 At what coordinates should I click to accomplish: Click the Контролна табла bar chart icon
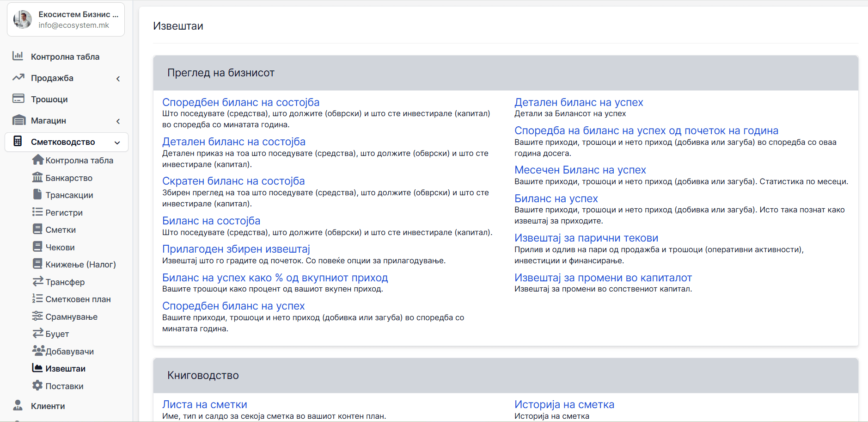pyautogui.click(x=18, y=56)
